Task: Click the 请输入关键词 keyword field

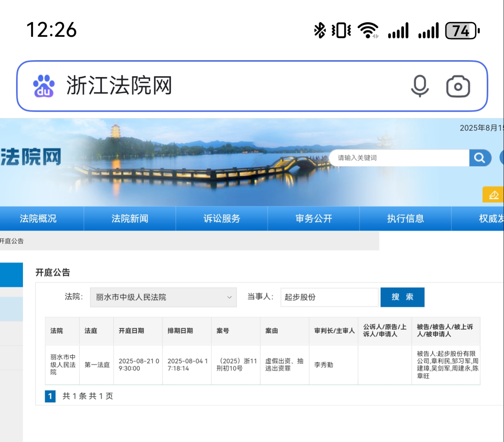Action: 399,158
